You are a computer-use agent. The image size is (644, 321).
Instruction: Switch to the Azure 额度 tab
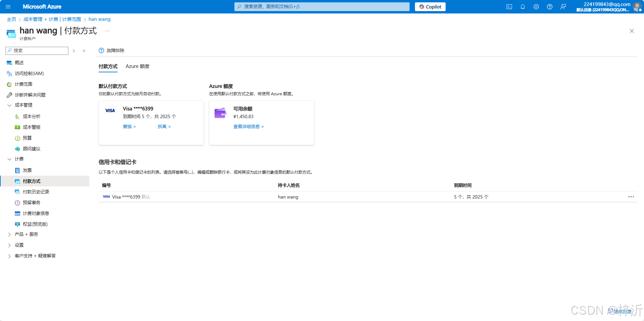pos(137,66)
